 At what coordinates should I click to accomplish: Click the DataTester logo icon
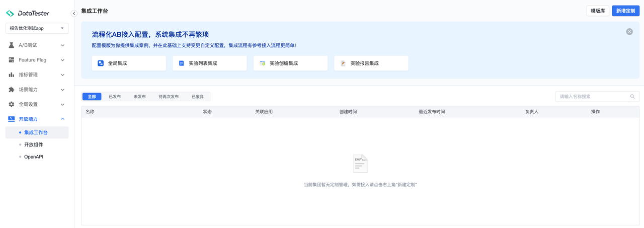point(10,14)
